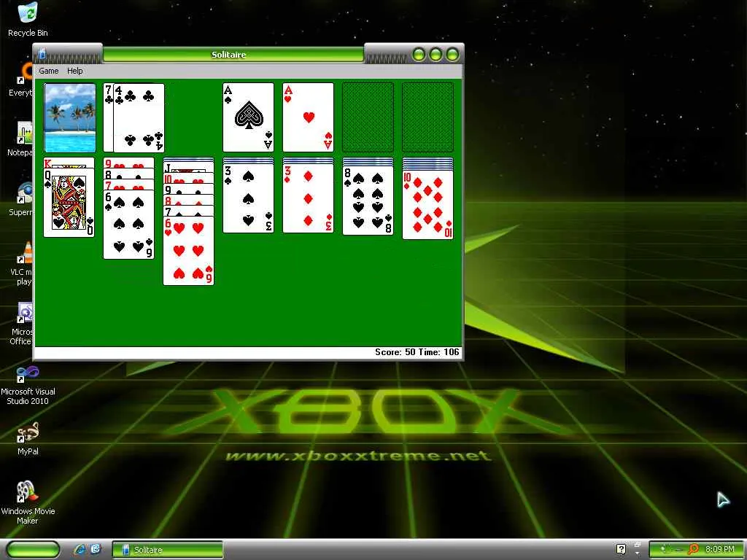The height and width of the screenshot is (560, 747).
Task: Launch Internet Explorer from quick launch
Action: pyautogui.click(x=79, y=550)
